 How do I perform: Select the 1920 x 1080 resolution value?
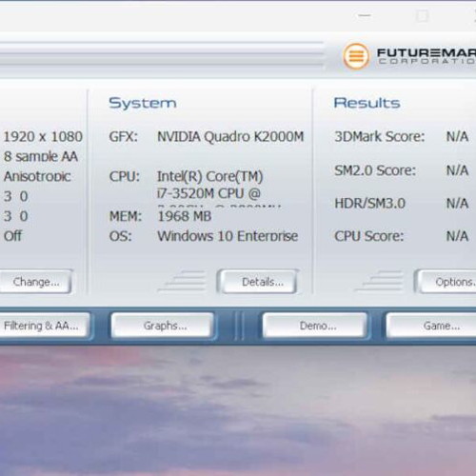click(x=43, y=137)
